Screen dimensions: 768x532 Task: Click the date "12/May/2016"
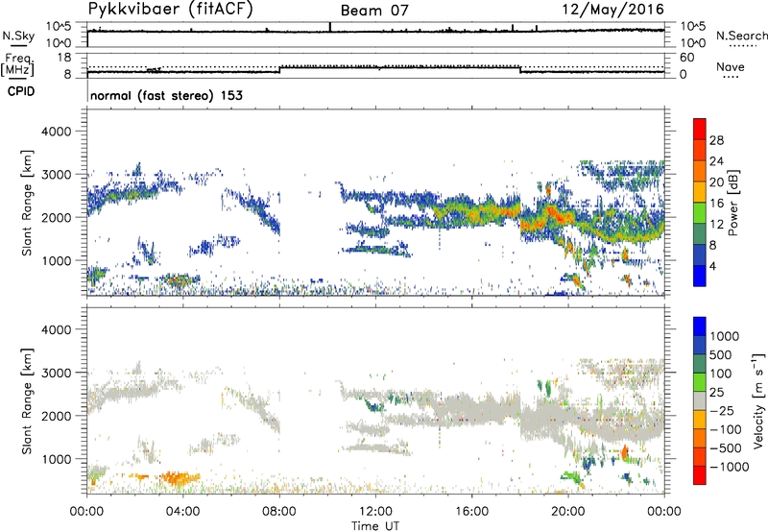612,10
